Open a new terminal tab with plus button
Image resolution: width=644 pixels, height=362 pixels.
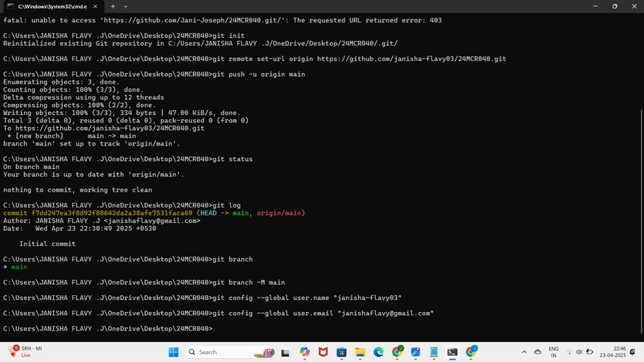pyautogui.click(x=113, y=6)
